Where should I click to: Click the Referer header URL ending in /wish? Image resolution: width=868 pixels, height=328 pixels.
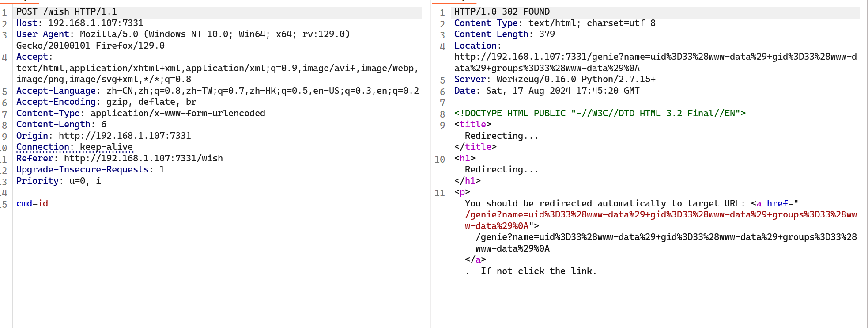point(143,158)
